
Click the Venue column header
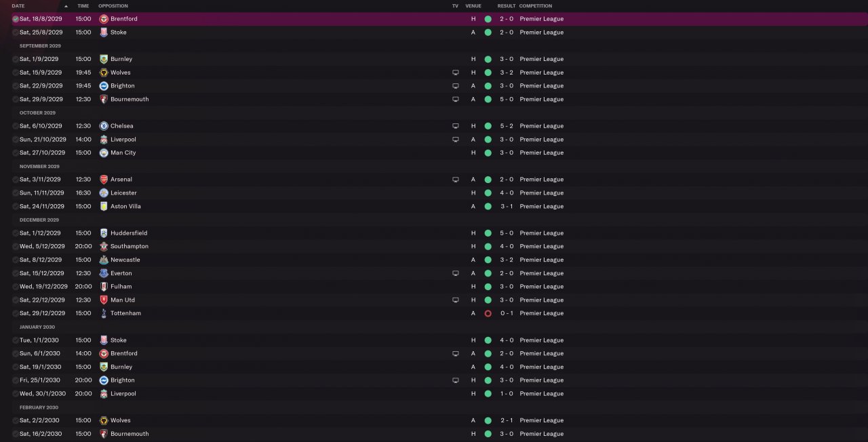(473, 6)
